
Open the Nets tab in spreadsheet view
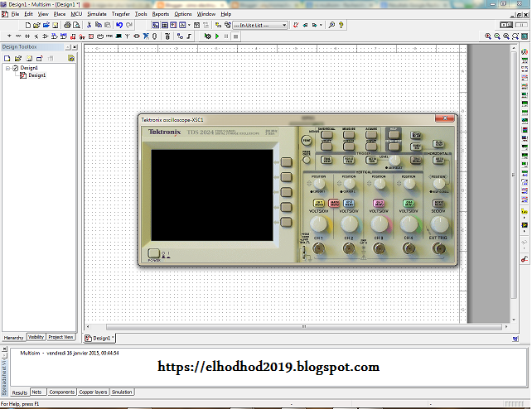(36, 392)
